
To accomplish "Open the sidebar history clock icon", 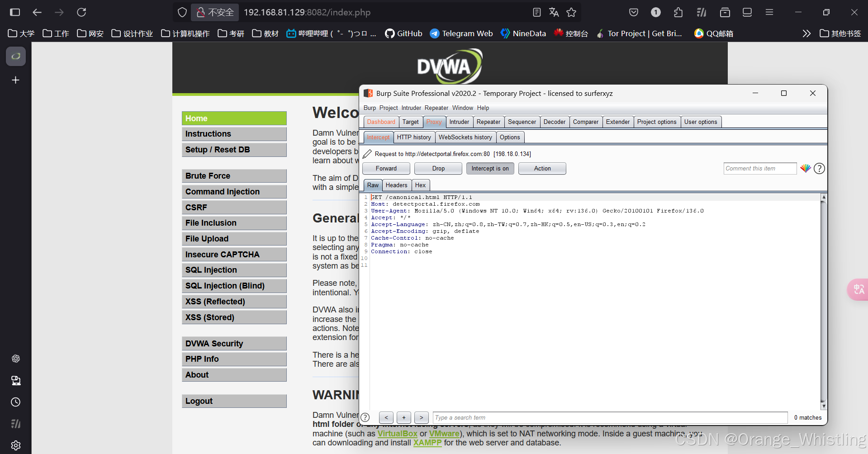I will (x=16, y=402).
